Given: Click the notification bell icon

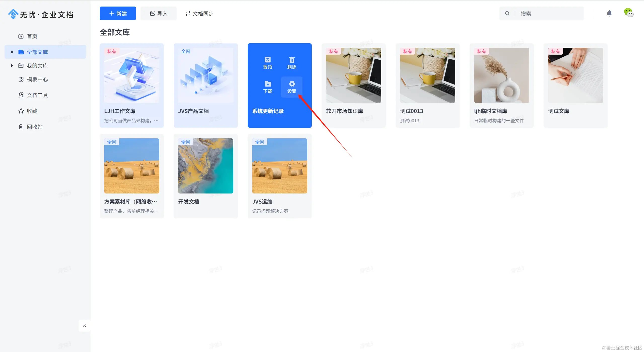Looking at the screenshot, I should click(x=609, y=13).
